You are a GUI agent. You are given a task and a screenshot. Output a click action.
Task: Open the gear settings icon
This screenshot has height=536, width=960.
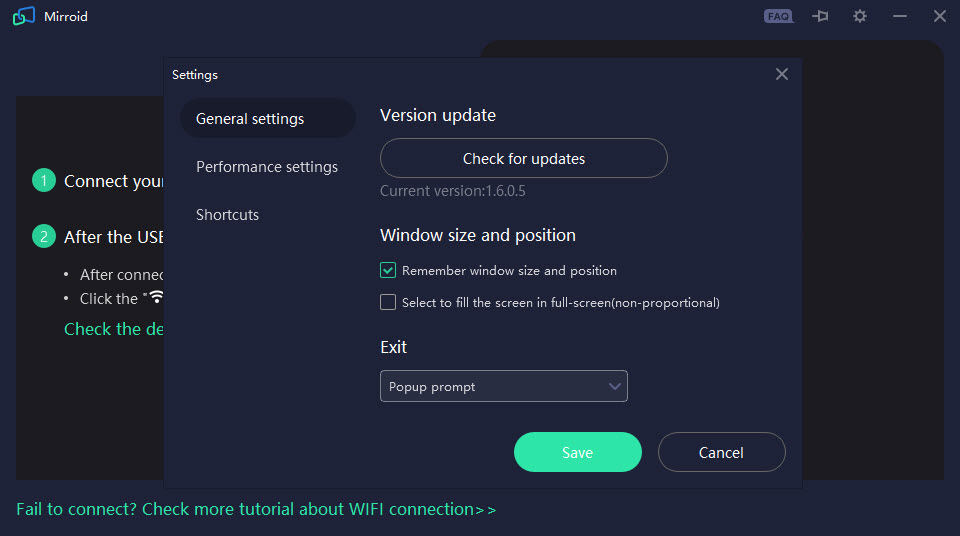860,17
